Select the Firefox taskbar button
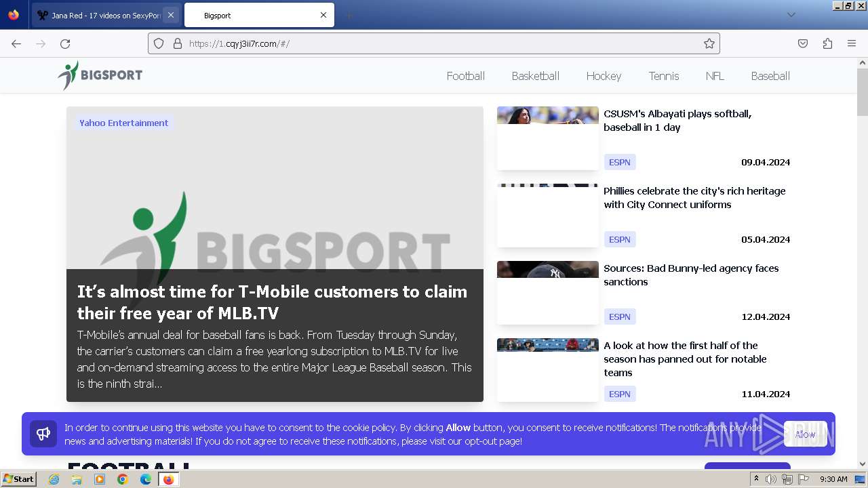The height and width of the screenshot is (488, 868). coord(168,479)
